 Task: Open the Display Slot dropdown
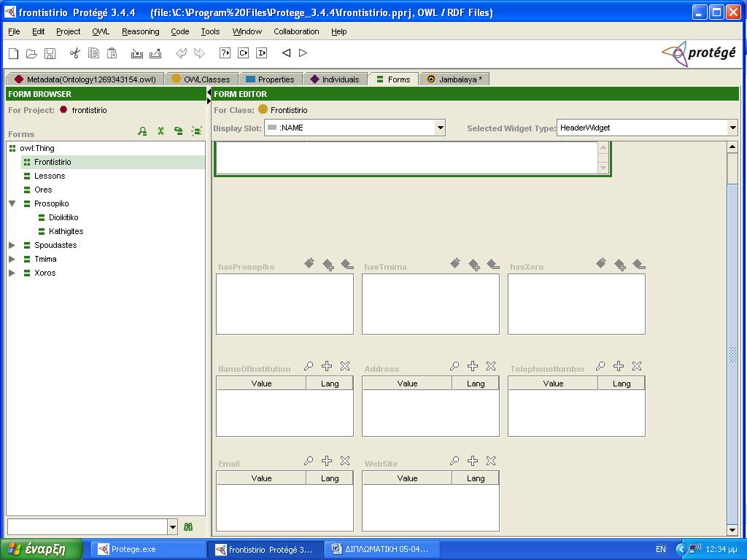point(440,128)
